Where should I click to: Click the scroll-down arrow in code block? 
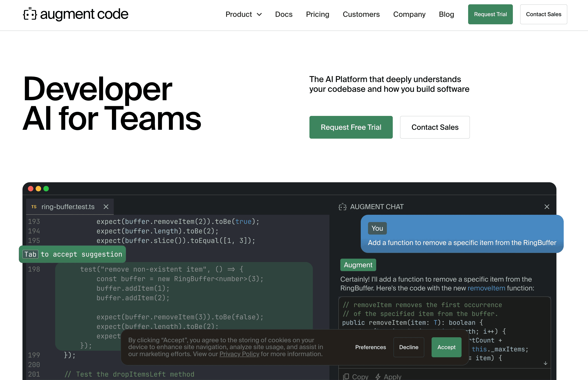click(x=545, y=363)
